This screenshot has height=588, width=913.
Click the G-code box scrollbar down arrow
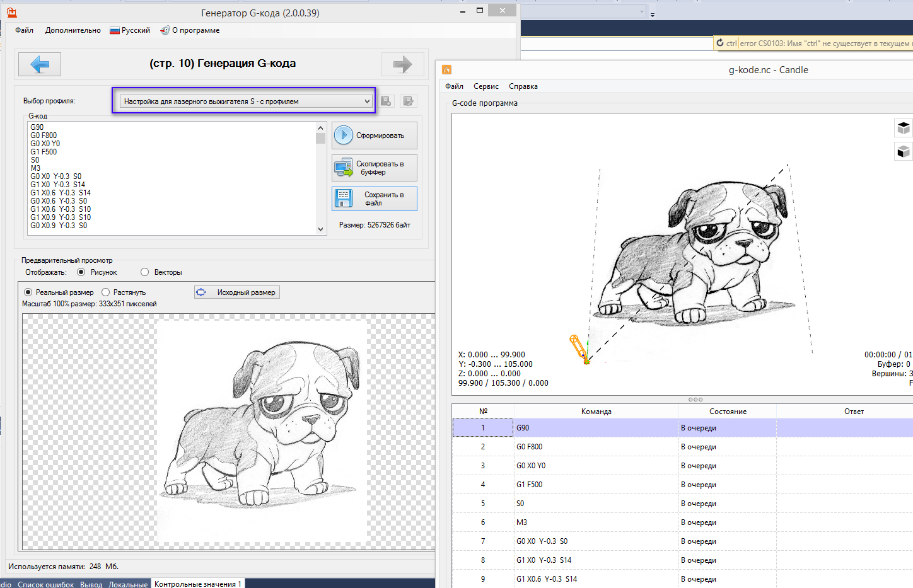click(321, 229)
